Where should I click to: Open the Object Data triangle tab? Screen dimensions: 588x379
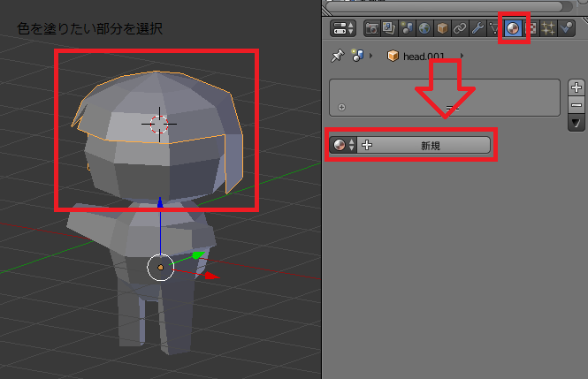(x=493, y=28)
